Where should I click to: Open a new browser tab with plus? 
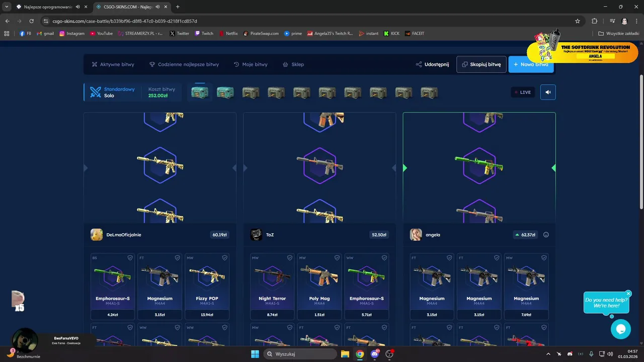click(x=178, y=7)
